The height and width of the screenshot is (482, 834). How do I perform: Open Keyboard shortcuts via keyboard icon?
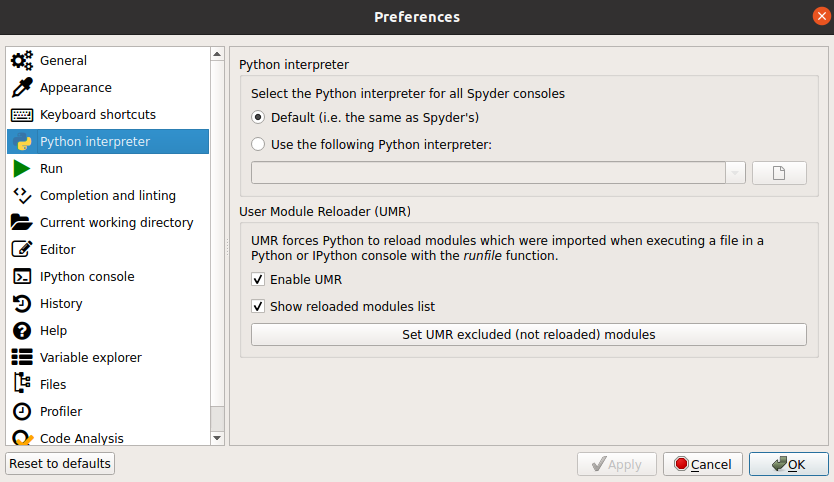click(x=22, y=115)
